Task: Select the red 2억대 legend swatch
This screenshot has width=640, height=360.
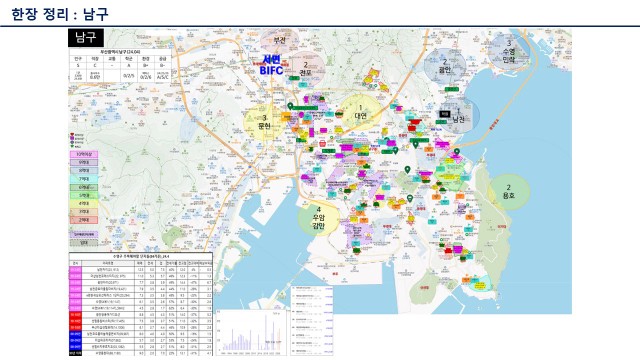Action: point(84,220)
